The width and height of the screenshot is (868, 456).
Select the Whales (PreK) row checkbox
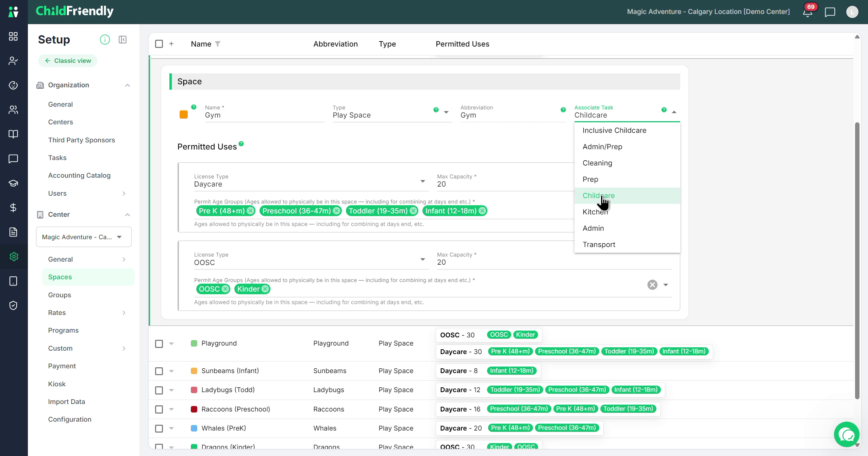click(159, 428)
